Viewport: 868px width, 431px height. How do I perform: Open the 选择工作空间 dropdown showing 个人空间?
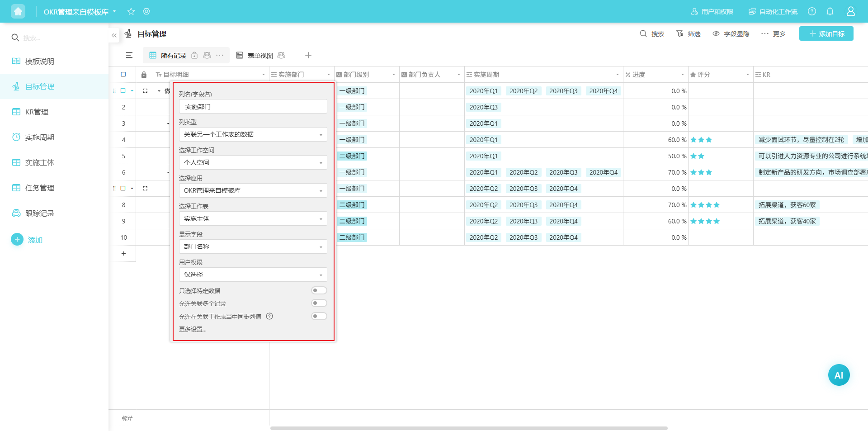(253, 162)
